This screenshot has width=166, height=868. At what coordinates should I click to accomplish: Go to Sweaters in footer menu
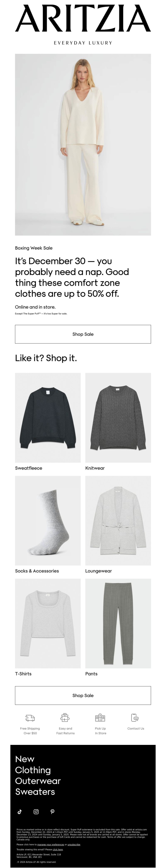[35, 791]
